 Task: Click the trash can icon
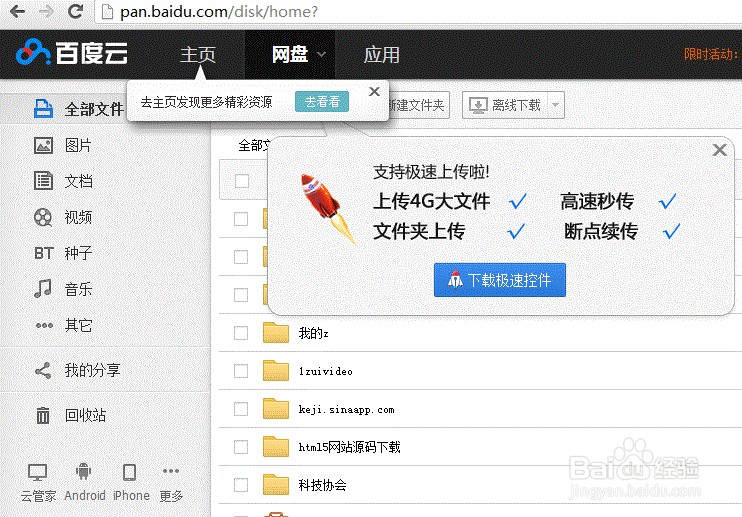[43, 415]
